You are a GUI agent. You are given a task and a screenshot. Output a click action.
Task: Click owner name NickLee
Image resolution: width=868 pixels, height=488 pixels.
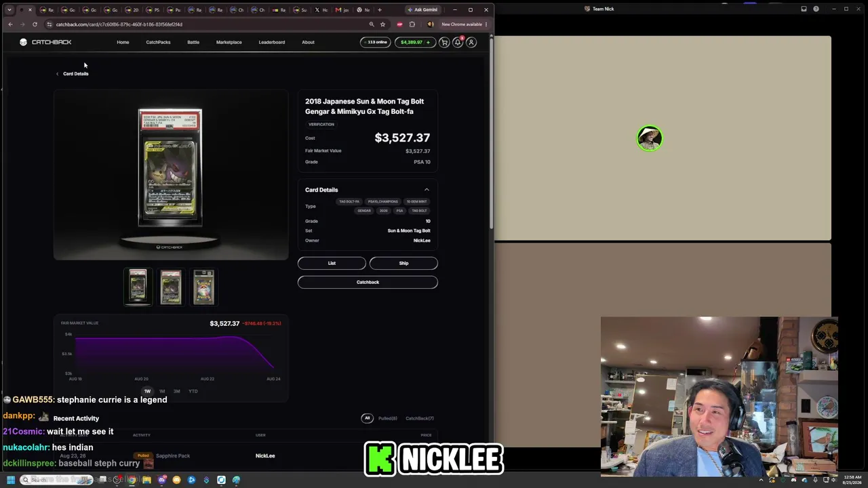pyautogui.click(x=422, y=241)
